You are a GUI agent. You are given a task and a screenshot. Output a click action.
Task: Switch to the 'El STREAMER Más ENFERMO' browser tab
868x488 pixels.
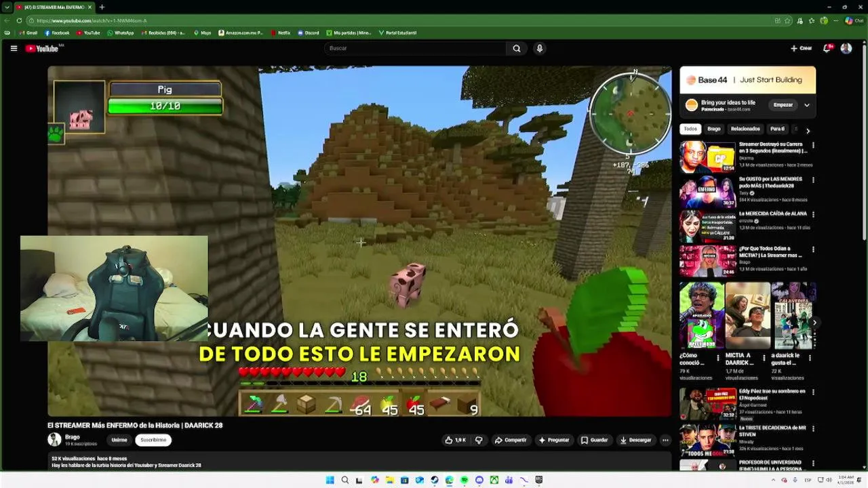tap(54, 7)
